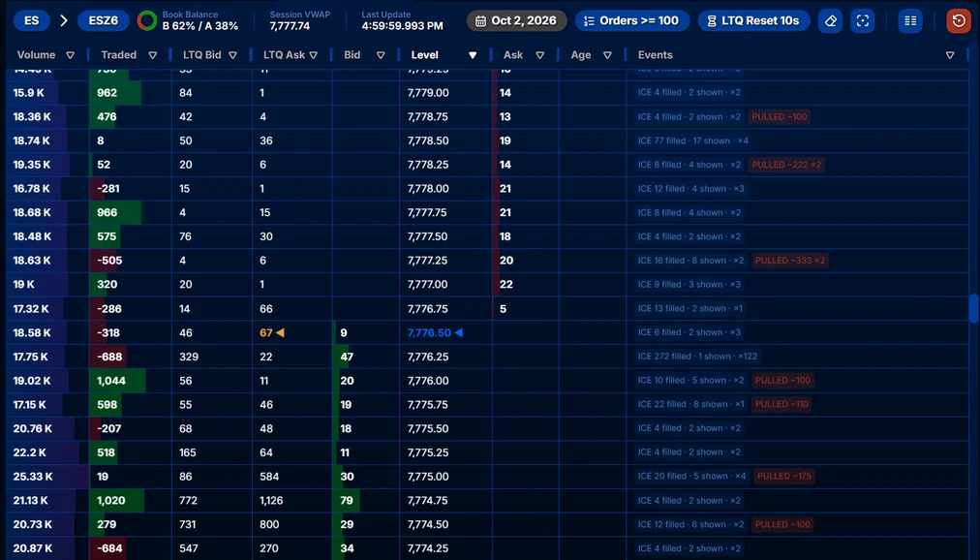Click the ES symbol pill

pyautogui.click(x=31, y=20)
